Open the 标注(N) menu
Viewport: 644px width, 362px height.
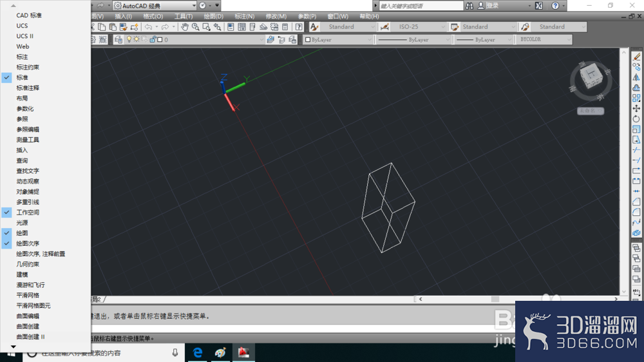coord(244,17)
